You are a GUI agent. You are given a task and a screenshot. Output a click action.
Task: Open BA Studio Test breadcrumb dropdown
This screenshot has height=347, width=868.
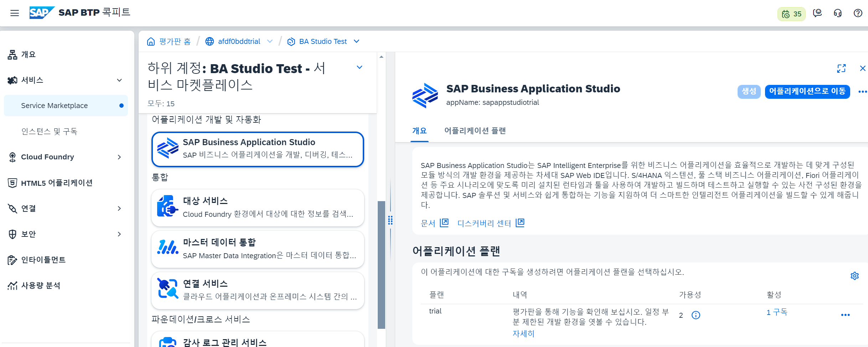coord(356,41)
